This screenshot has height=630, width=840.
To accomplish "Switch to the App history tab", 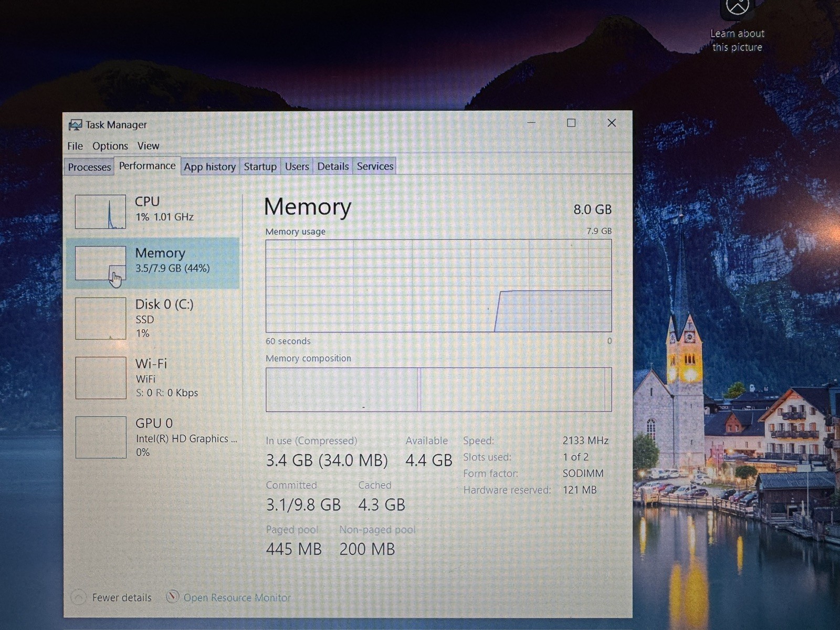I will (x=209, y=167).
